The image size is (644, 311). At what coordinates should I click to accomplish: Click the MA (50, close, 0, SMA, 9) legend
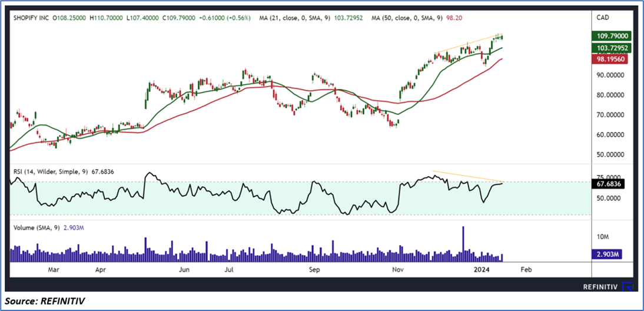coord(407,18)
